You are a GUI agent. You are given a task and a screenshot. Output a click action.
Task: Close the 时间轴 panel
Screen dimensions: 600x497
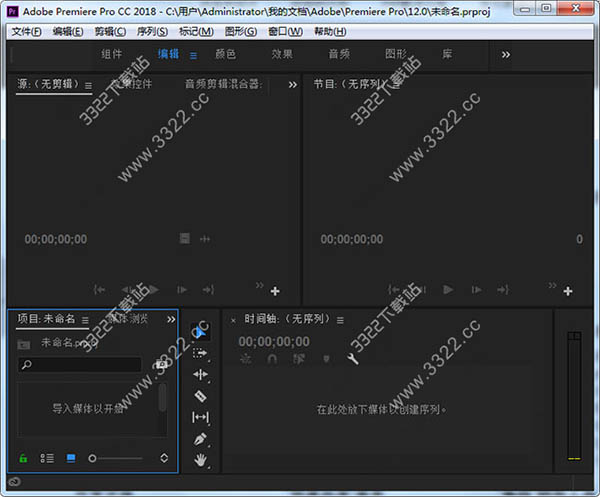[x=233, y=320]
